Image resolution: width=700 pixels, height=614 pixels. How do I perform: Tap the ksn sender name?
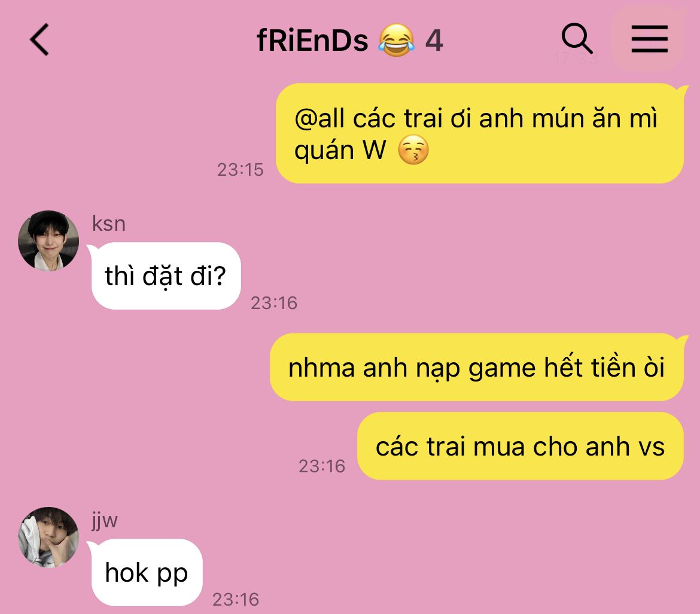[x=109, y=223]
